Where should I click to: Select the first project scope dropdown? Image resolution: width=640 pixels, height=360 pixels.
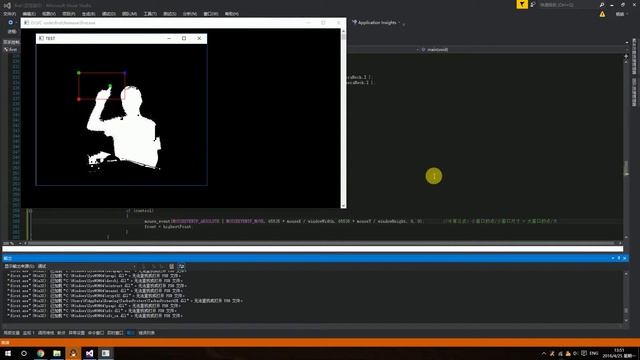[x=11, y=50]
